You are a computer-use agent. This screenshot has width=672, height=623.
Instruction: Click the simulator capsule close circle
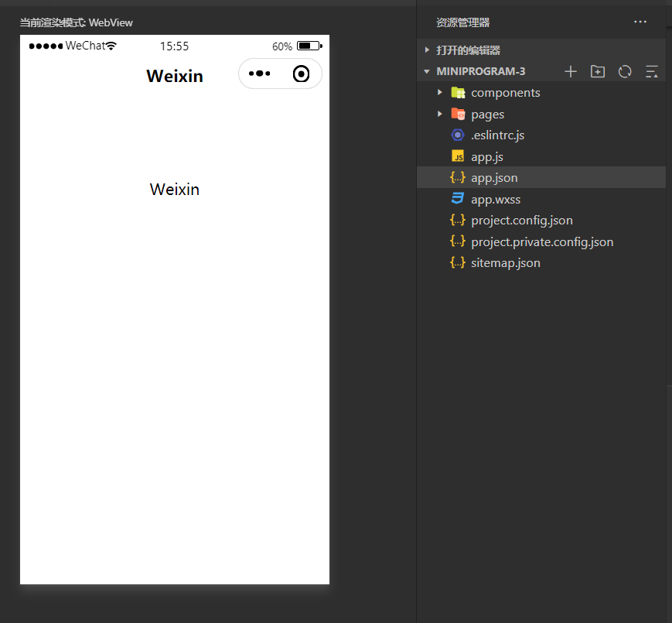pos(302,74)
